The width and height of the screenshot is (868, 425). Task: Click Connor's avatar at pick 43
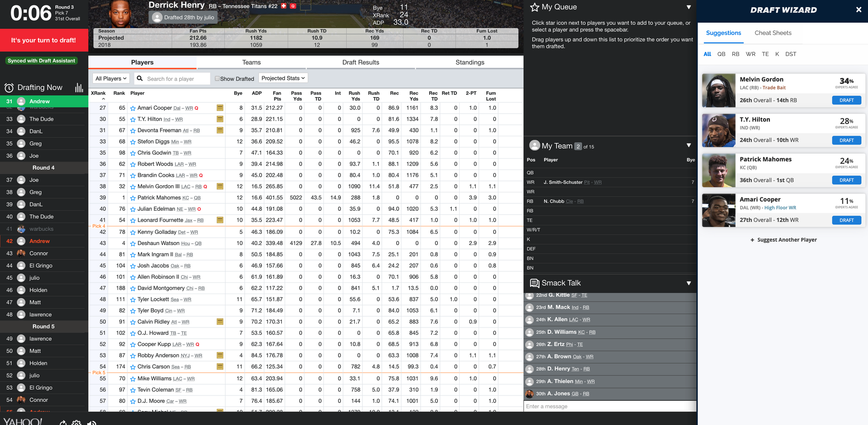(x=21, y=253)
